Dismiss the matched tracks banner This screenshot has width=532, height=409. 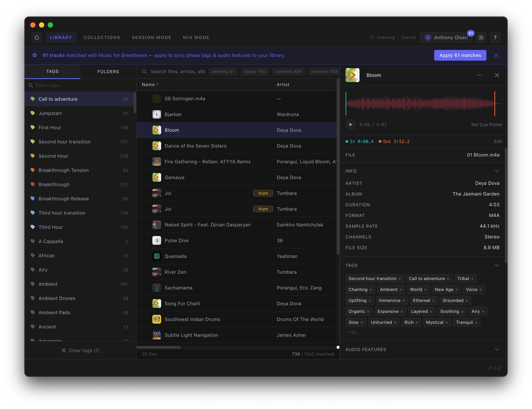[x=496, y=56]
